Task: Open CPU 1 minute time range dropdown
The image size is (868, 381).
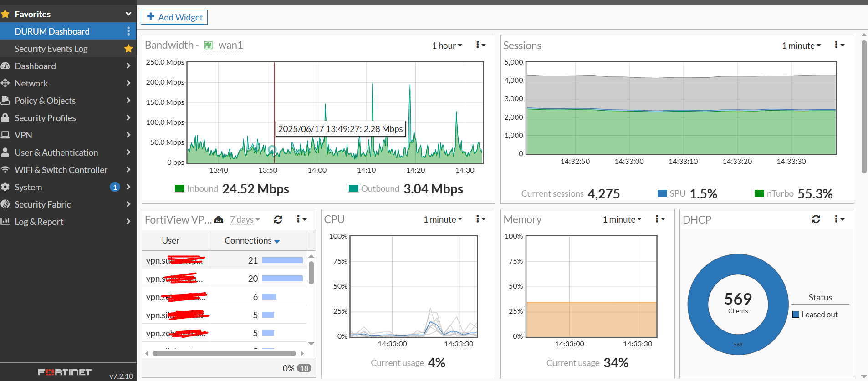Action: tap(443, 219)
